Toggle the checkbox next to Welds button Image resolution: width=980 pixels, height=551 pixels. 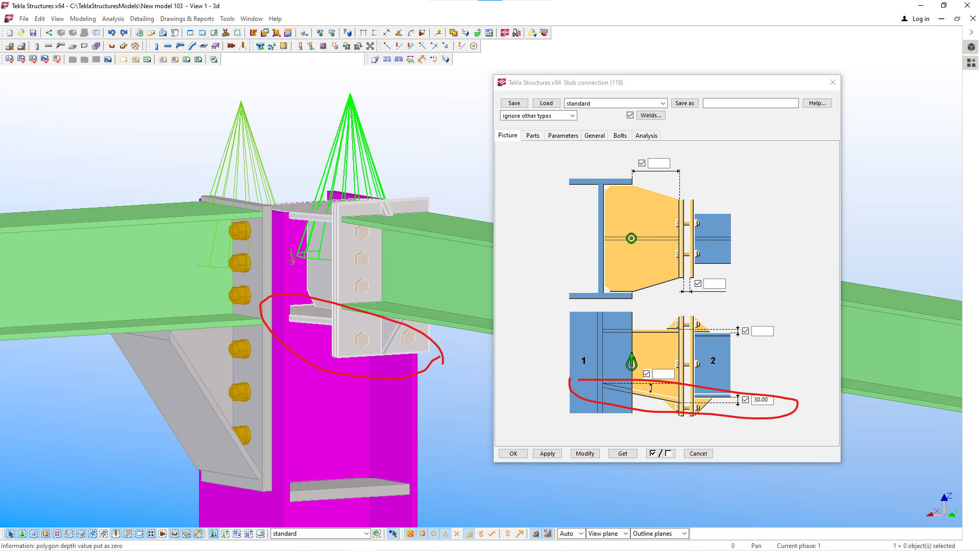630,115
